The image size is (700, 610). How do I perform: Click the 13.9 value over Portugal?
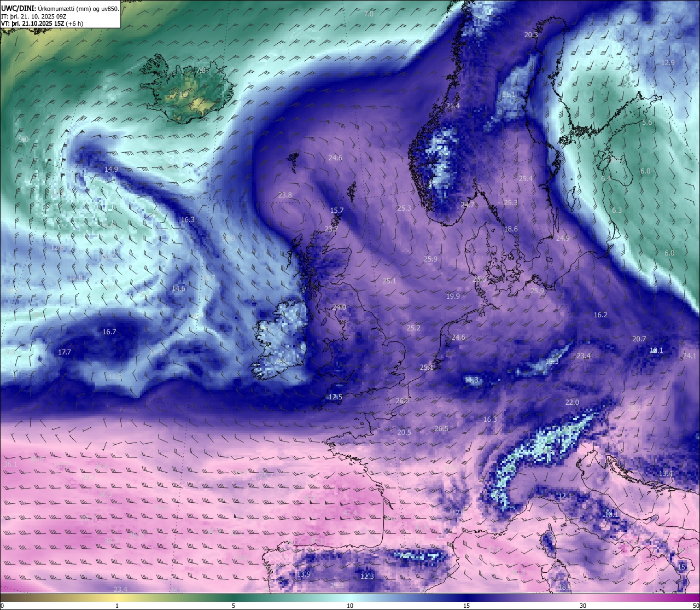coord(304,574)
